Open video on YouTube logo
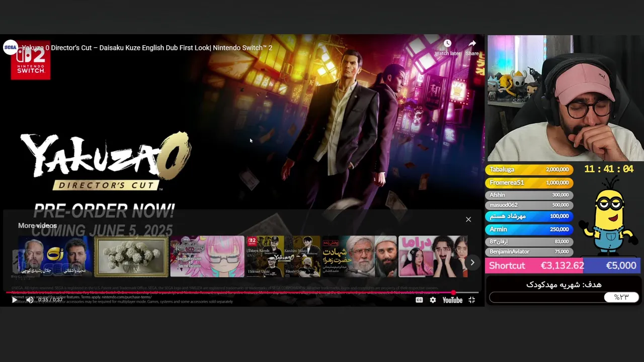The width and height of the screenshot is (644, 362). (452, 300)
